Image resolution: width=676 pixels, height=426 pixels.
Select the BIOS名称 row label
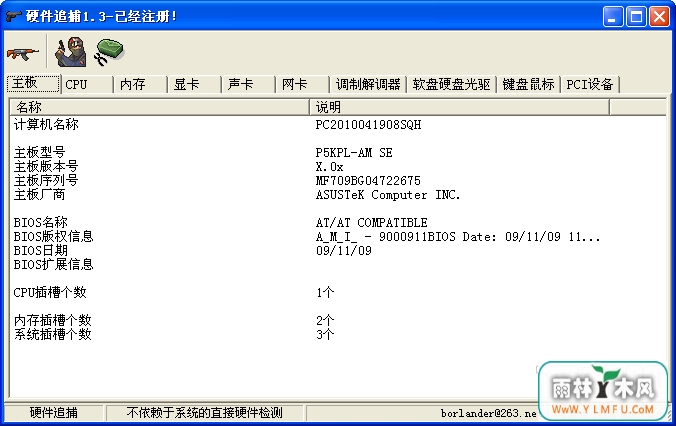click(x=41, y=222)
